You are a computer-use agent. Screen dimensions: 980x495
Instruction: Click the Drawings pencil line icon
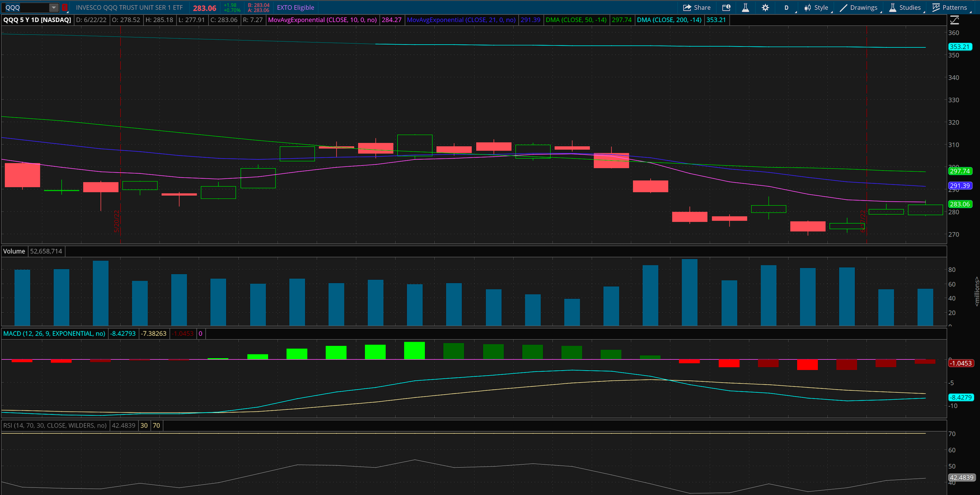click(x=843, y=8)
